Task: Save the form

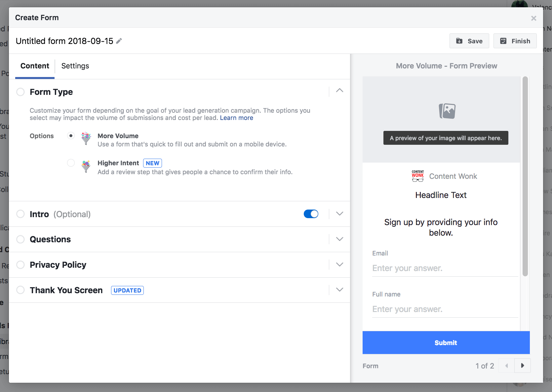Action: (x=469, y=41)
